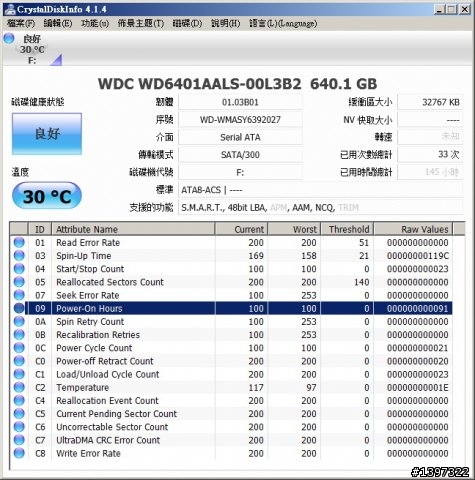Viewport: 475px width, 480px height.
Task: Click the Current column header
Action: tap(241, 229)
